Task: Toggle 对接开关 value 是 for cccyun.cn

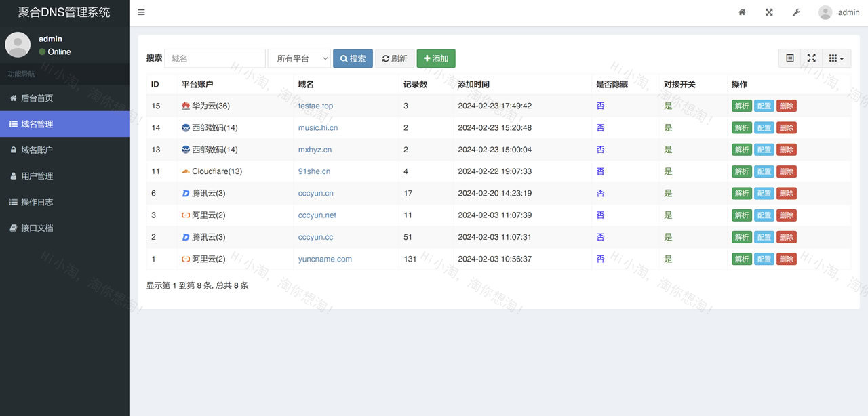Action: click(x=668, y=193)
